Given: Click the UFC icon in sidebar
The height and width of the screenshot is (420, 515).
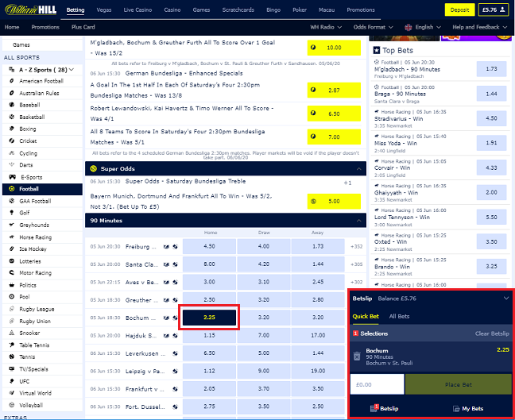Looking at the screenshot, I should point(12,381).
